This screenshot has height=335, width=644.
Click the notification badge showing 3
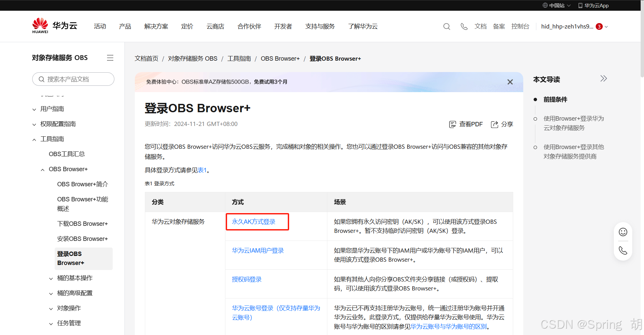tap(599, 26)
